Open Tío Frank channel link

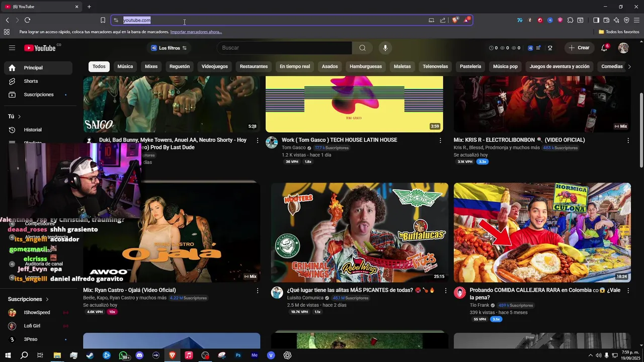pyautogui.click(x=479, y=305)
